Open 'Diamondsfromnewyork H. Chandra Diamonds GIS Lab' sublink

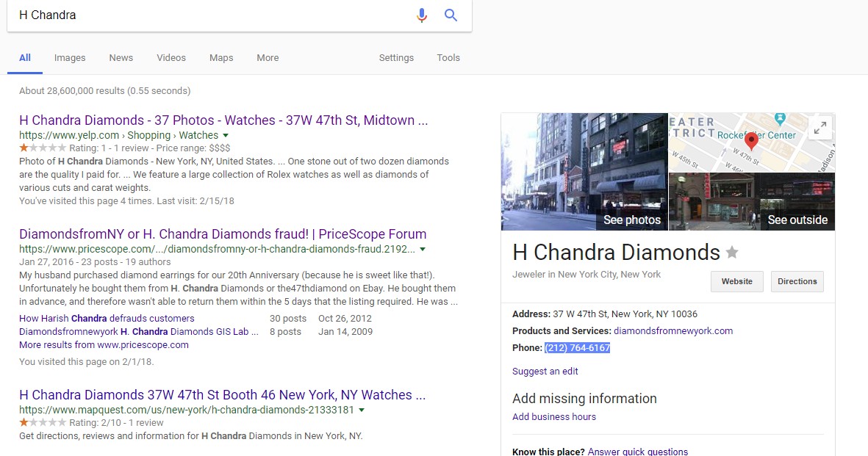point(138,332)
